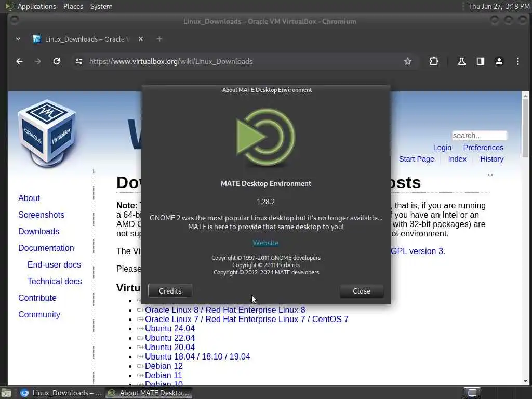Open the Debian 12 download link
Viewport: 532px width, 399px height.
click(x=164, y=366)
